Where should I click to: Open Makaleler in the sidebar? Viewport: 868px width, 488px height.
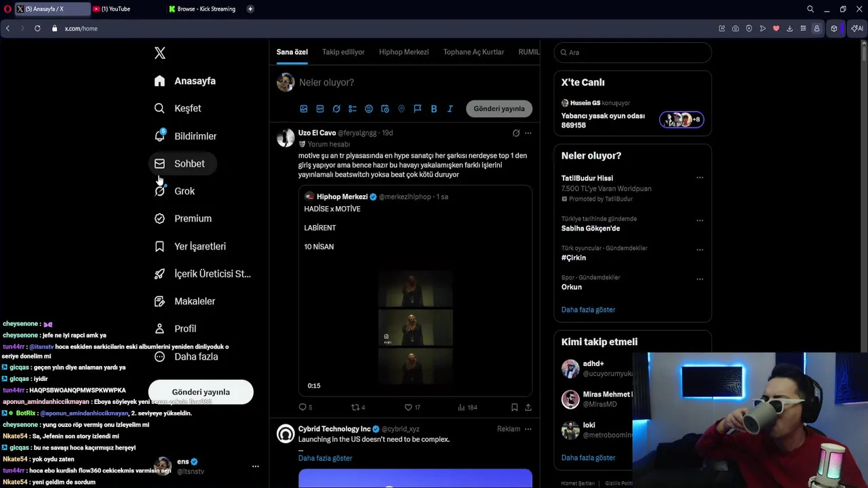click(184, 301)
